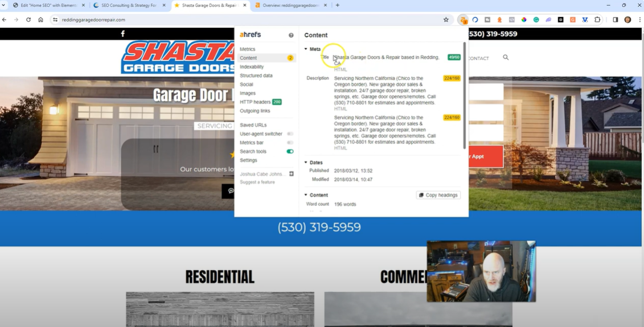
Task: Open HTTP headers in Ahrefs sidebar
Action: click(261, 102)
